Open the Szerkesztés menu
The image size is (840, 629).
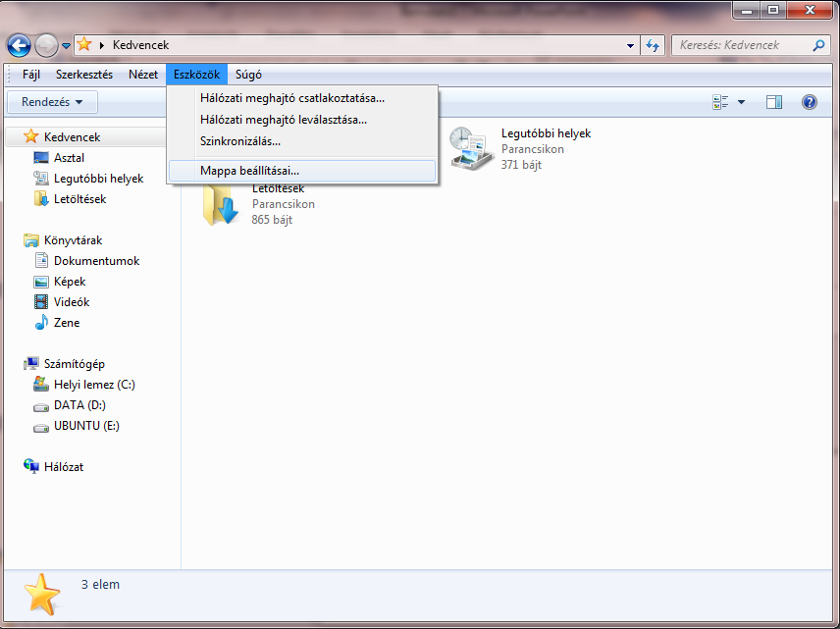point(84,75)
